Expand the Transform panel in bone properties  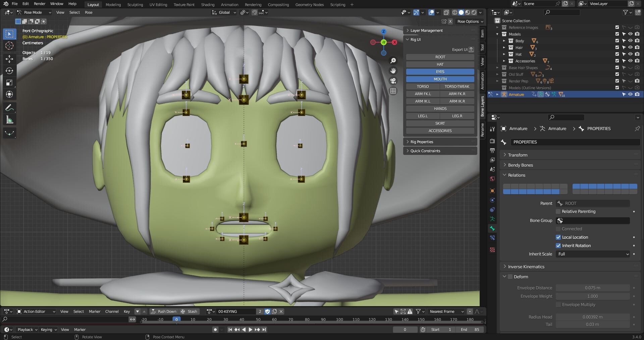coord(518,155)
